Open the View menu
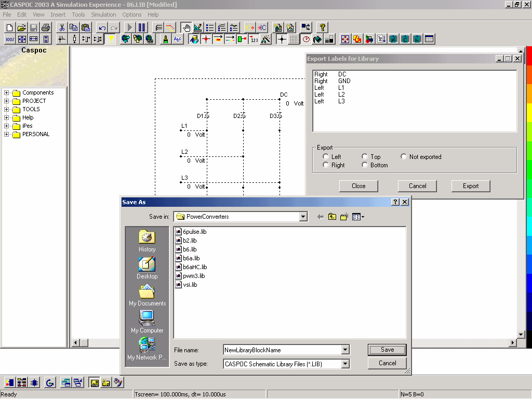 38,15
